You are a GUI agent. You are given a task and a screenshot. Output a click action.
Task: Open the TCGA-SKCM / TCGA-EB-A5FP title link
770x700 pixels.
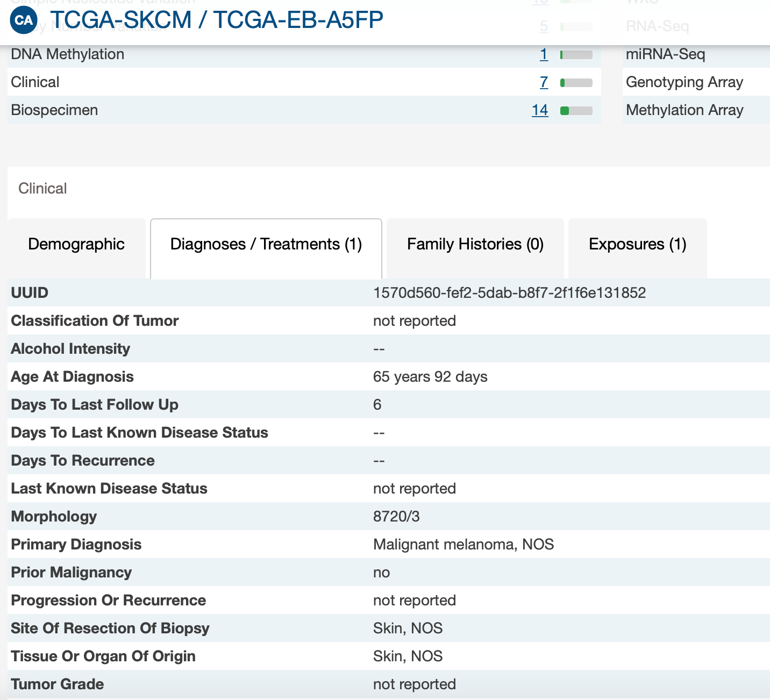point(217,20)
